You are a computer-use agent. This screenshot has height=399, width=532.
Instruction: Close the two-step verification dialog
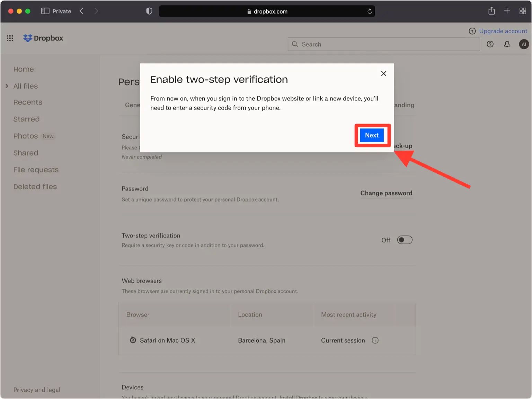click(x=383, y=73)
